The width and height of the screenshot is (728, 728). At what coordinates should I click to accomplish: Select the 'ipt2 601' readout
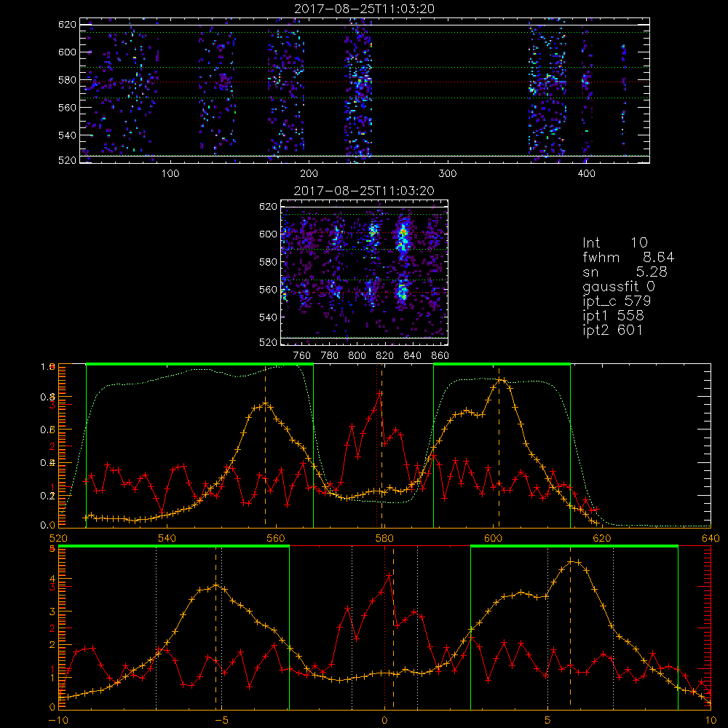[x=612, y=330]
